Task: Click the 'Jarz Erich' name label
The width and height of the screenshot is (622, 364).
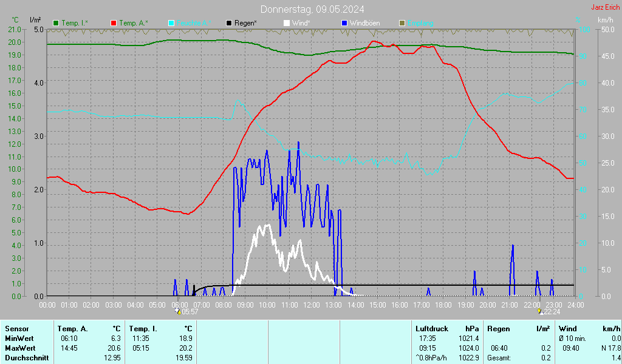Action: click(x=606, y=7)
